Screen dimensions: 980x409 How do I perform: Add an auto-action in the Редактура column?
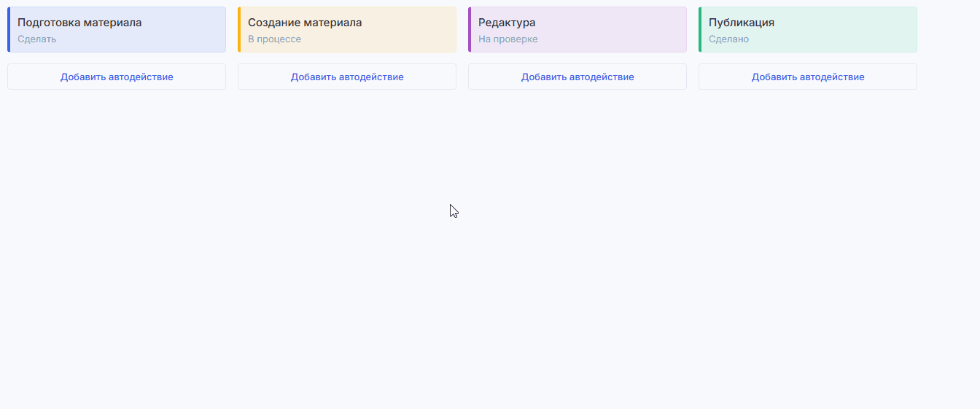577,77
